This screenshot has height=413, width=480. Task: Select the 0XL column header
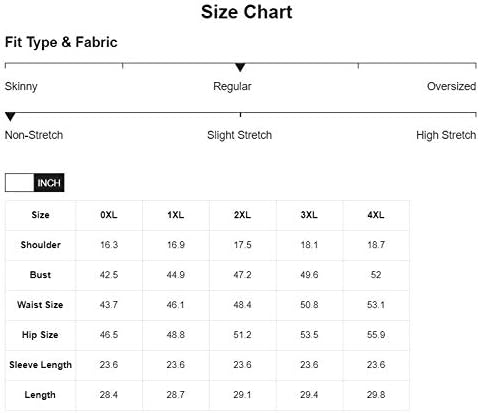click(x=109, y=215)
